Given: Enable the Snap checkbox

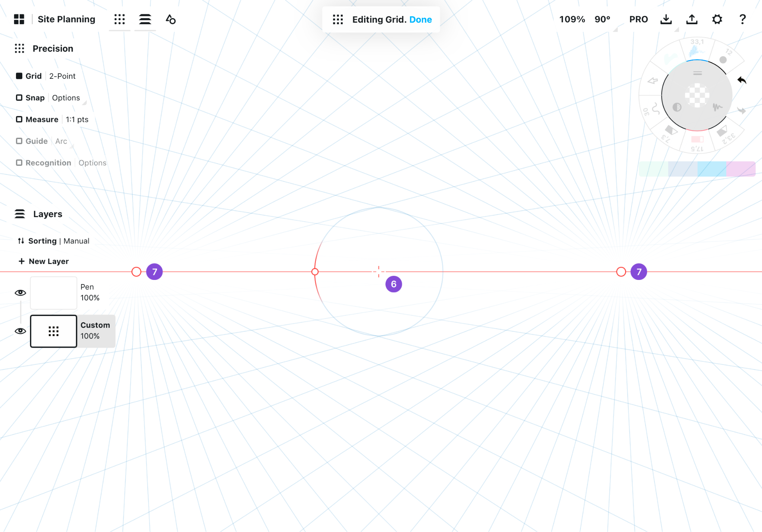Looking at the screenshot, I should click(19, 97).
